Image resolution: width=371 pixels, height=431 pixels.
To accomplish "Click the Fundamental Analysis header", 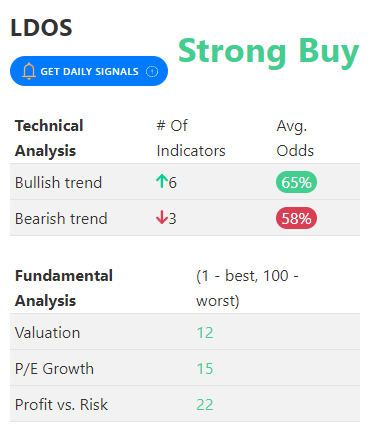I will (x=64, y=288).
